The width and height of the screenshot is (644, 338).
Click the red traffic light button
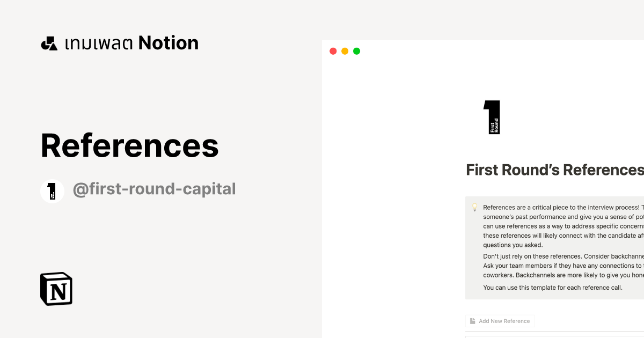coord(333,50)
